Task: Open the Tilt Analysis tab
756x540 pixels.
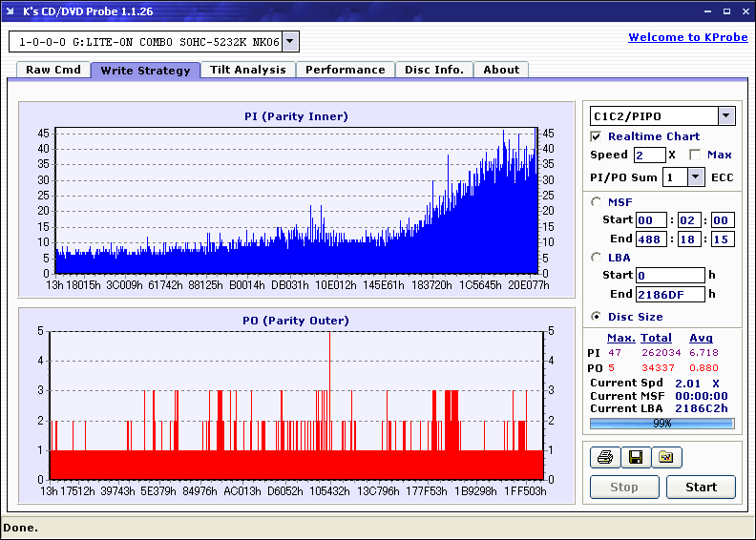Action: coord(248,70)
